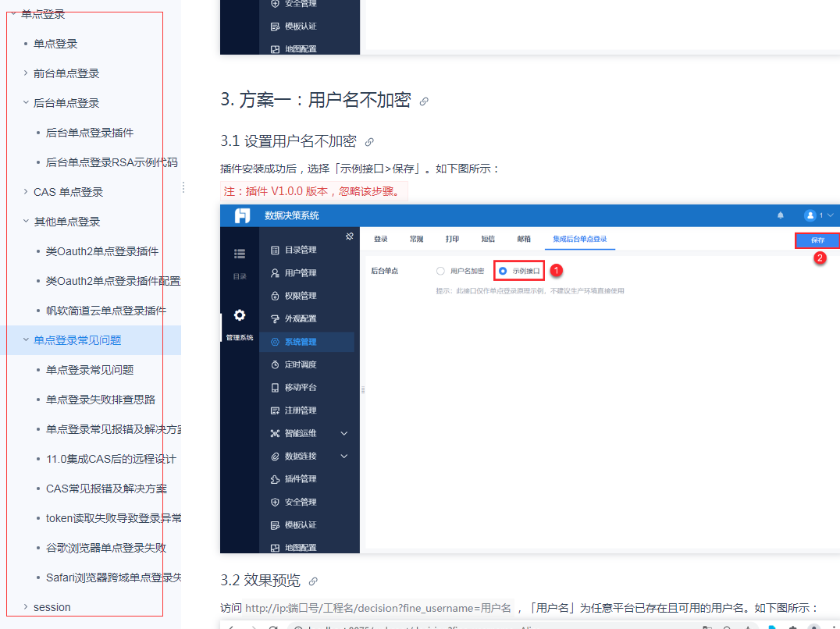Screen dimensions: 840x629
Task: Open the user avatar menu in the header
Action: click(810, 215)
